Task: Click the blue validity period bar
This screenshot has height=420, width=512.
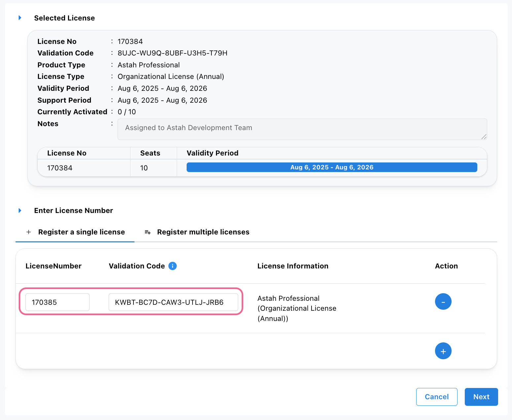Action: point(332,167)
